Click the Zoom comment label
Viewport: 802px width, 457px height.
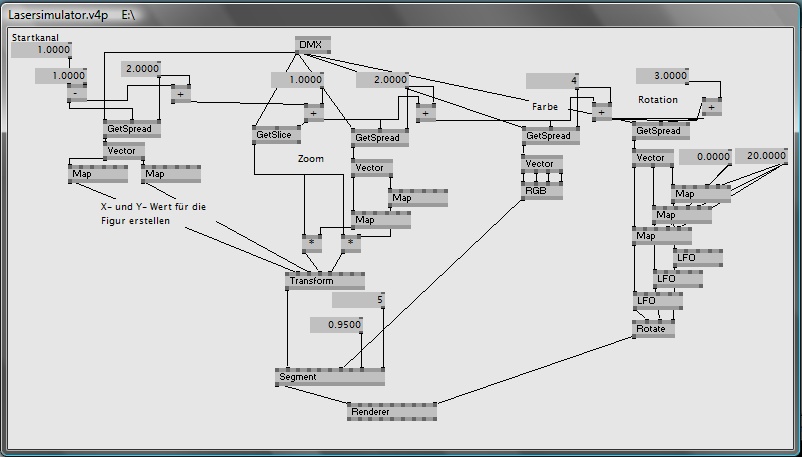tap(311, 159)
